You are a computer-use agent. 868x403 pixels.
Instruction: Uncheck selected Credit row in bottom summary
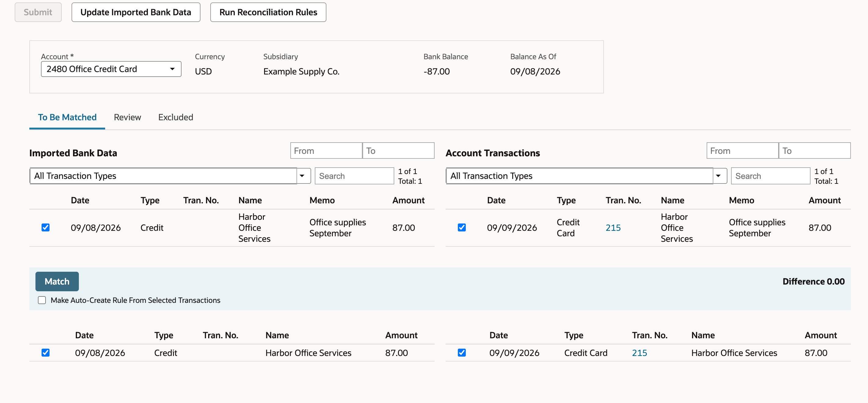coord(46,353)
